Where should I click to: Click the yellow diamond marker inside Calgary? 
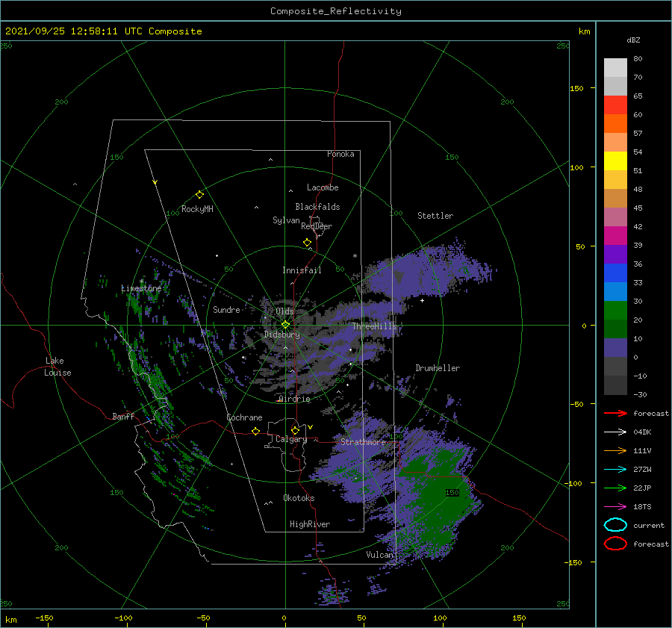pos(295,430)
